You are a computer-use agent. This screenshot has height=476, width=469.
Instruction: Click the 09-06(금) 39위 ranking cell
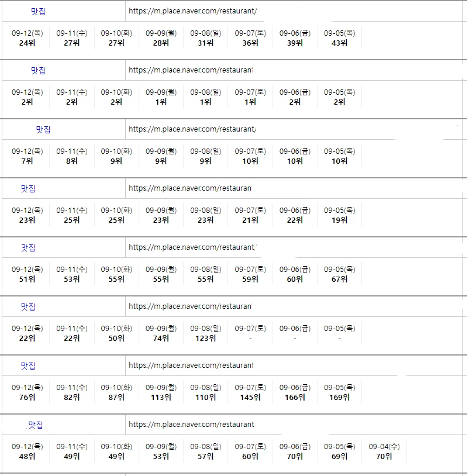pos(295,38)
